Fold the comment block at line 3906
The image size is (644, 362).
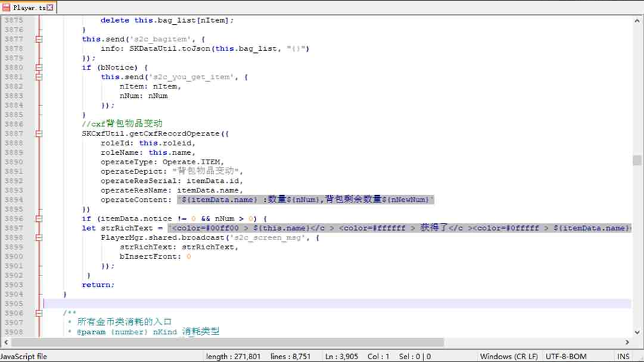coord(39,313)
